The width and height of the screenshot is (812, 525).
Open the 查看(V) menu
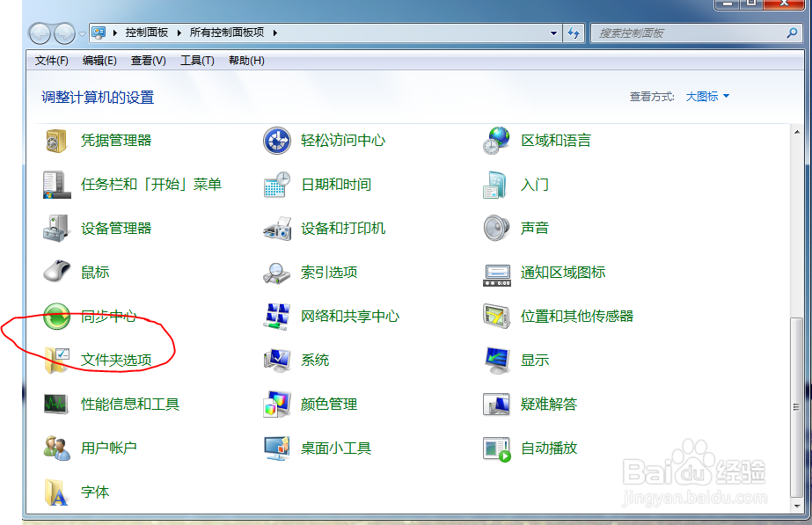click(x=148, y=61)
